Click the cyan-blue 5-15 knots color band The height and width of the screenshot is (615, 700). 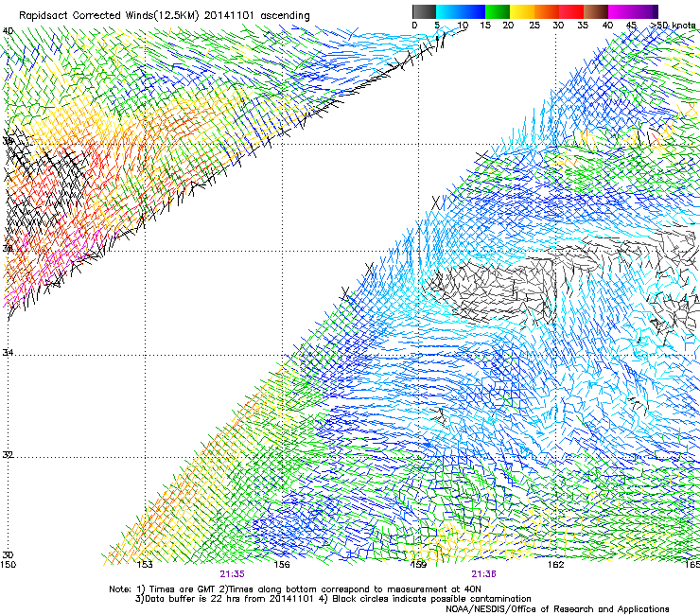tap(461, 11)
